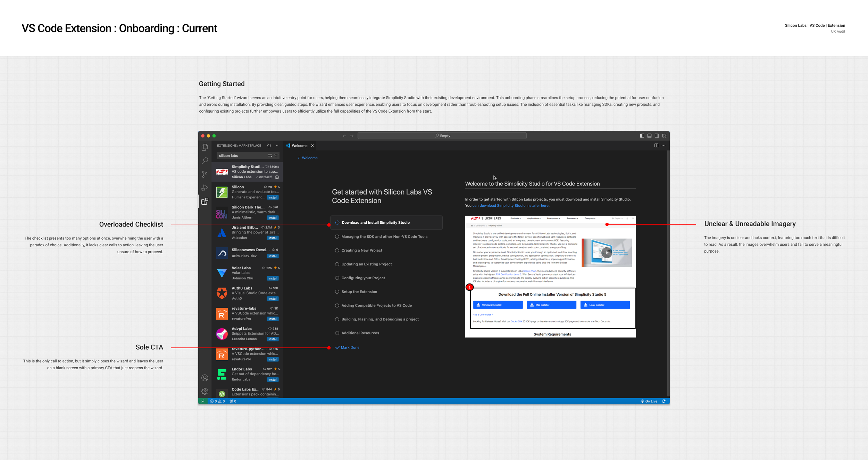The image size is (868, 460).
Task: Click the silicon labs extension search field
Action: click(x=241, y=156)
